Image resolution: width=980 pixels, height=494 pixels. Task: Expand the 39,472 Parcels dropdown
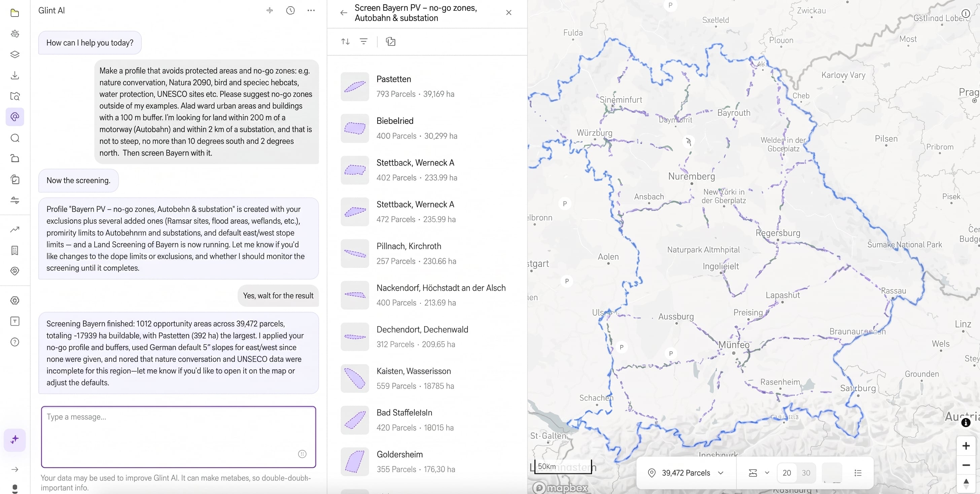click(x=685, y=473)
